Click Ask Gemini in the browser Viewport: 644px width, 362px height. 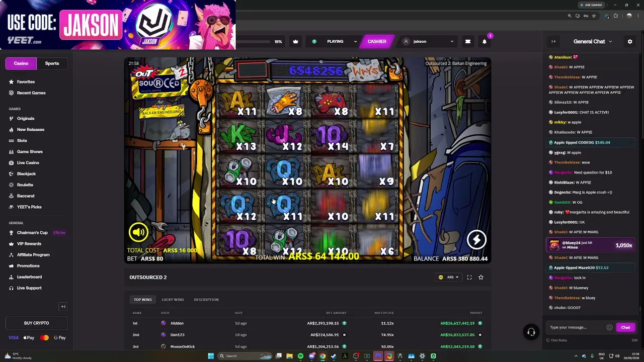coord(591,5)
